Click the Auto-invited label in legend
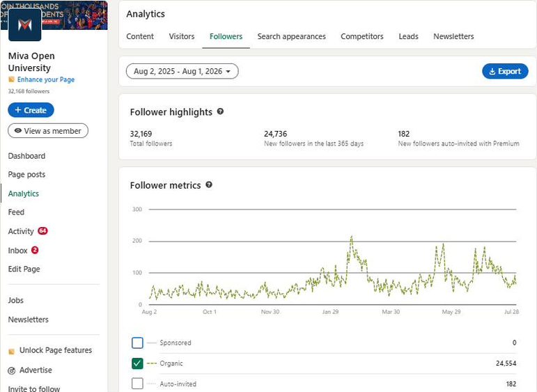Screen dimensions: 537x392 point(178,384)
